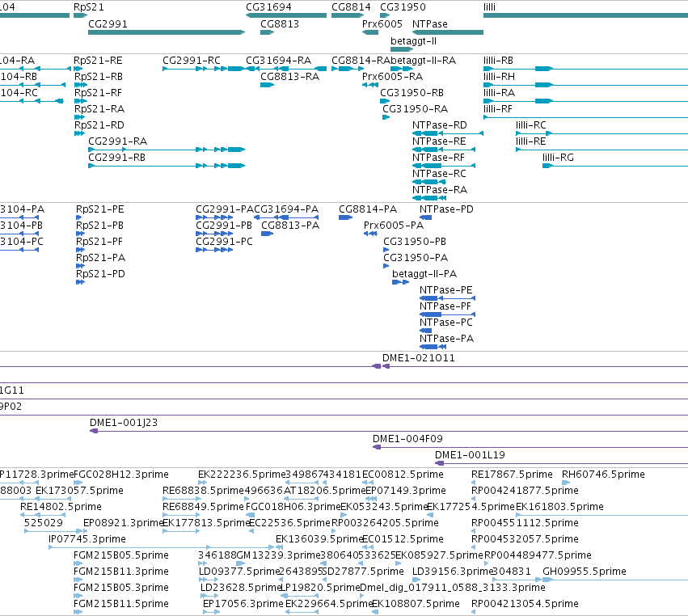Select transcript lilli-RB
This screenshot has width=688, height=616.
click(x=499, y=60)
